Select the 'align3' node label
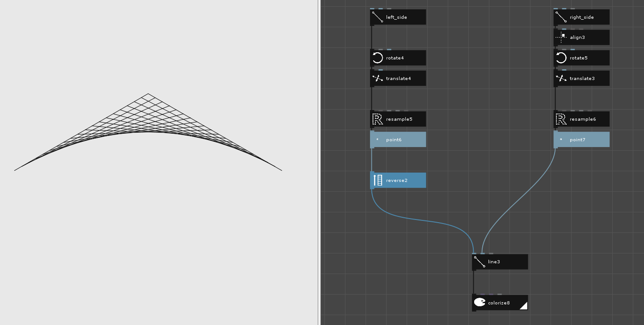 point(577,37)
